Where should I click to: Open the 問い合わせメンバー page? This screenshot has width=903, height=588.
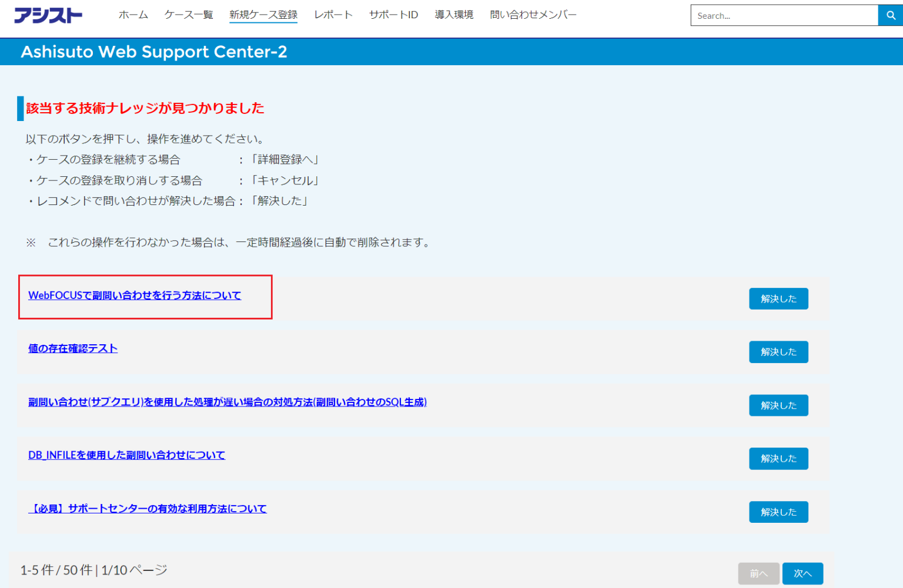[533, 15]
